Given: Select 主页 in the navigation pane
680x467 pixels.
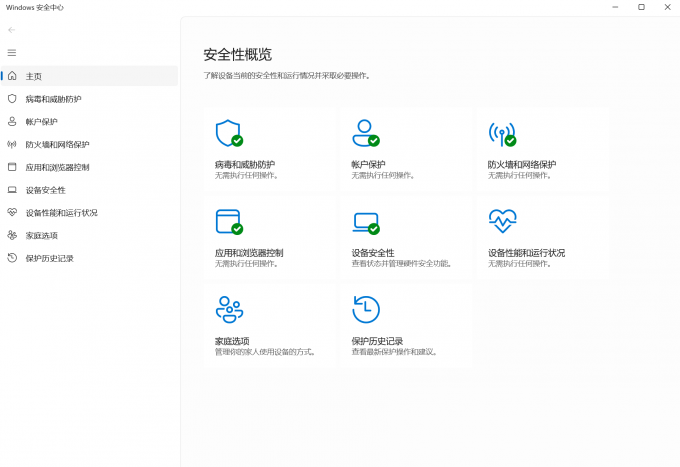Looking at the screenshot, I should coord(89,76).
